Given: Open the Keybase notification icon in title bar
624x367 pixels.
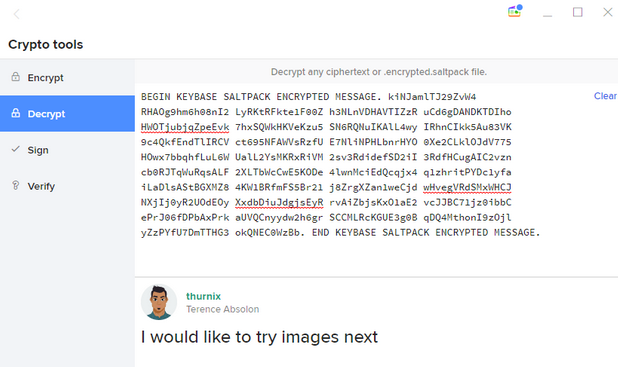Looking at the screenshot, I should coord(515,11).
